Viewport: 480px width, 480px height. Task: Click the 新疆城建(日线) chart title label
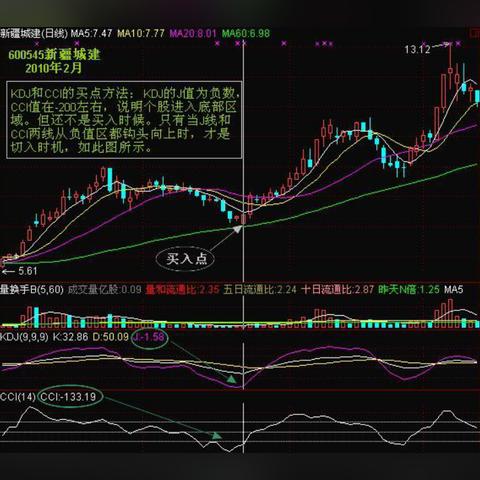(x=33, y=33)
